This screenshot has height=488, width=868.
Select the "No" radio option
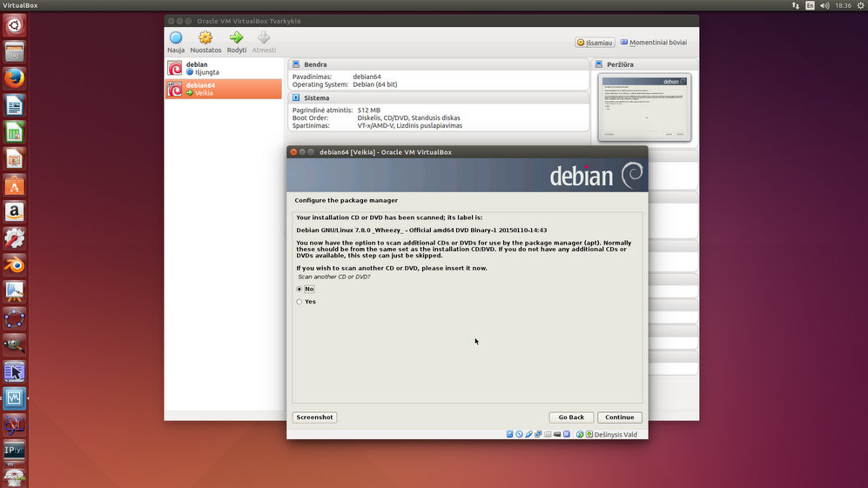[299, 289]
